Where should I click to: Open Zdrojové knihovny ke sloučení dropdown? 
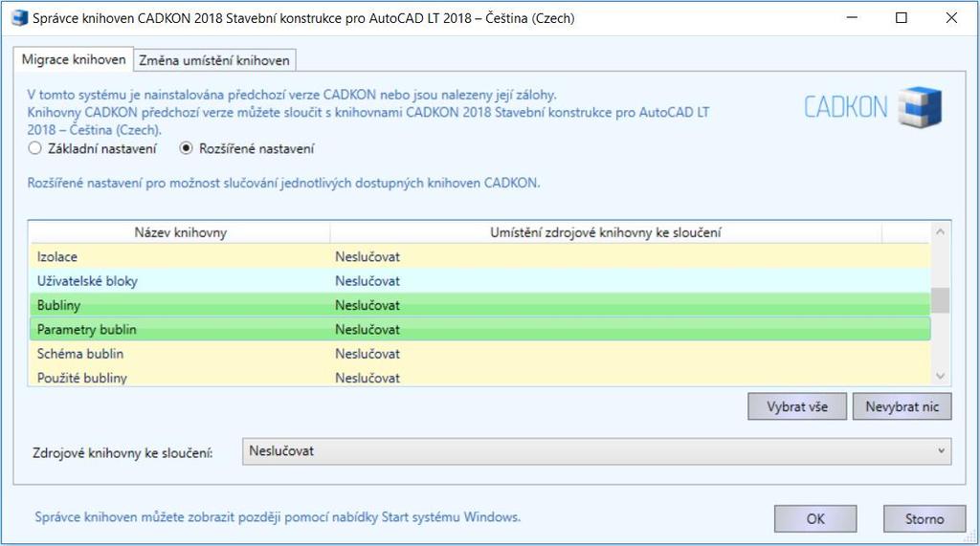click(597, 451)
